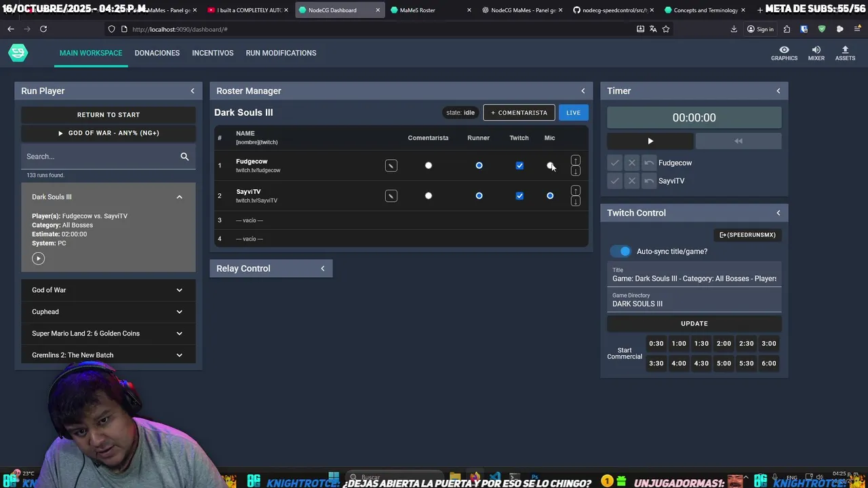The width and height of the screenshot is (868, 488).
Task: Click the search magnifier in Run Player
Action: (x=184, y=157)
